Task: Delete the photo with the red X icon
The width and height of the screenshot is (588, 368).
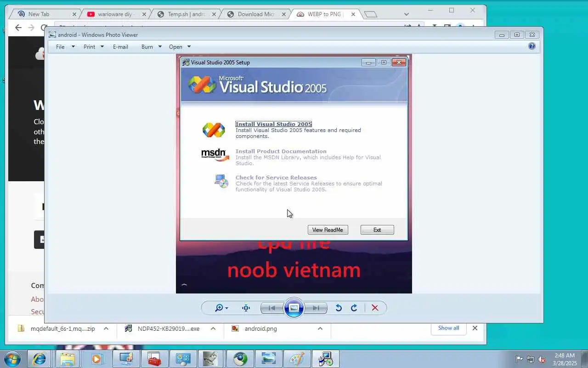Action: [x=375, y=308]
